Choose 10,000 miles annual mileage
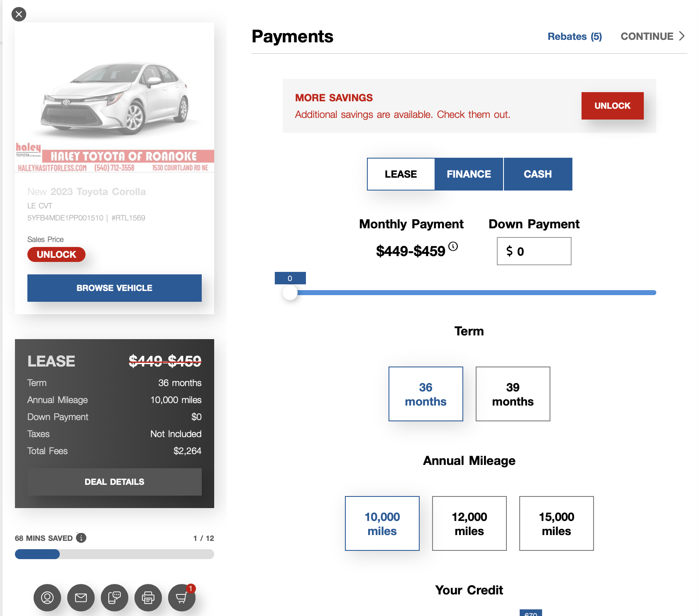 click(382, 523)
